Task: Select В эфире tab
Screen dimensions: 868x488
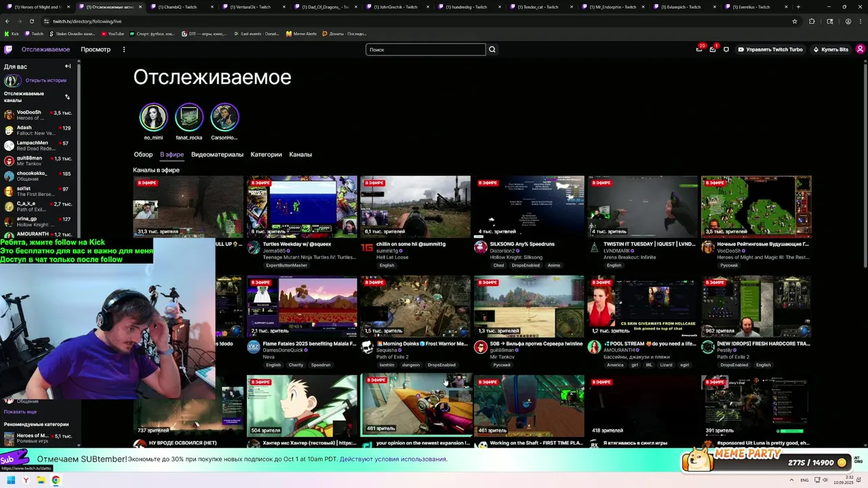Action: pos(172,155)
